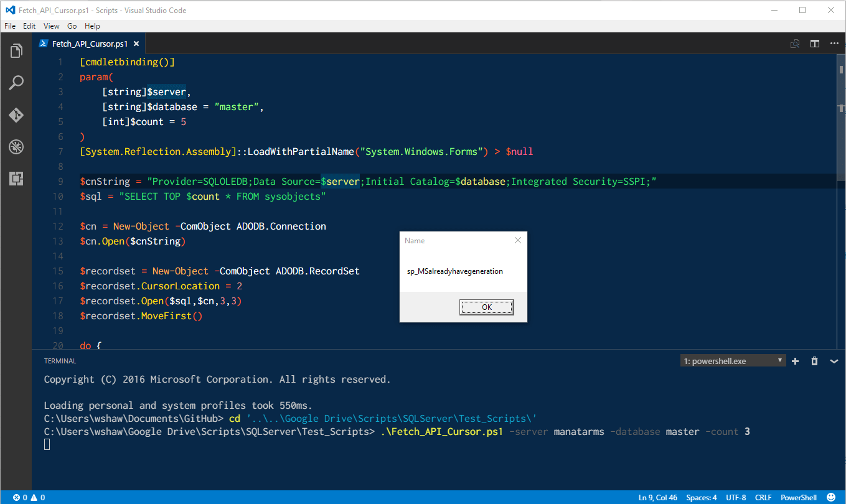The image size is (846, 504).
Task: Change the CRLF line ending setting
Action: [763, 497]
